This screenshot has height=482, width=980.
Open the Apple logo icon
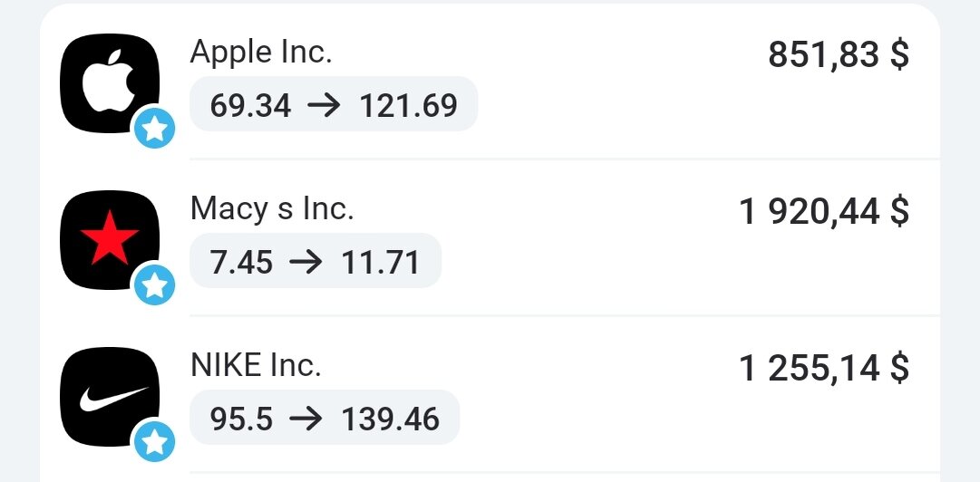point(110,83)
